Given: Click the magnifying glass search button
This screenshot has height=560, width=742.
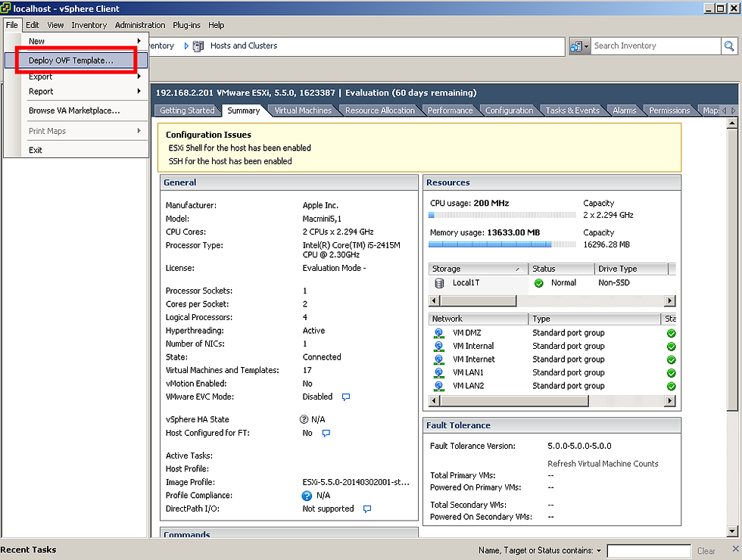Looking at the screenshot, I should tap(729, 46).
